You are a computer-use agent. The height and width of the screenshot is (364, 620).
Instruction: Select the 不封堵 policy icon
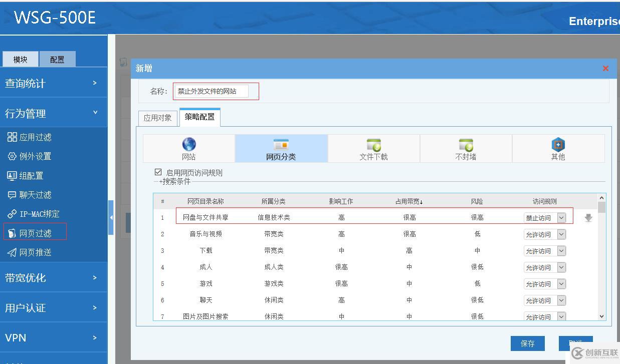click(x=466, y=148)
